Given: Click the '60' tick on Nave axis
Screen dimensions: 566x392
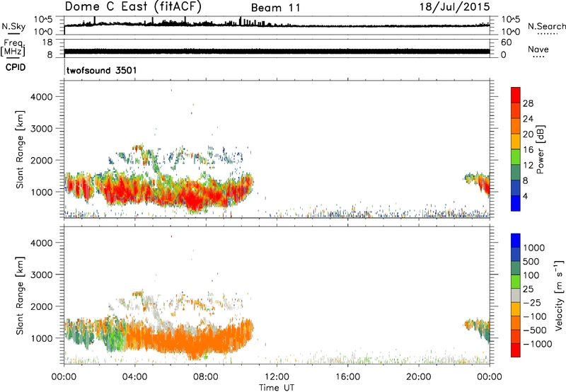Looking at the screenshot, I should click(506, 42).
